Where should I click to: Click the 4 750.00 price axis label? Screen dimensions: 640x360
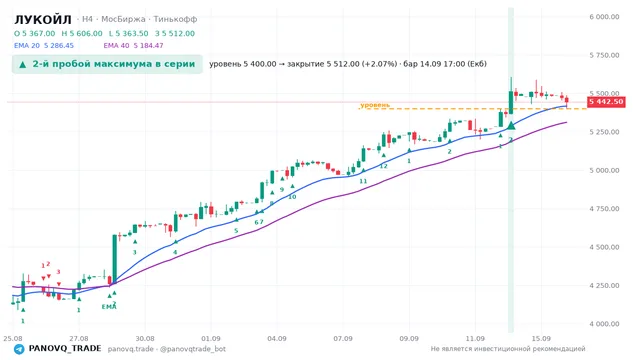pos(604,209)
